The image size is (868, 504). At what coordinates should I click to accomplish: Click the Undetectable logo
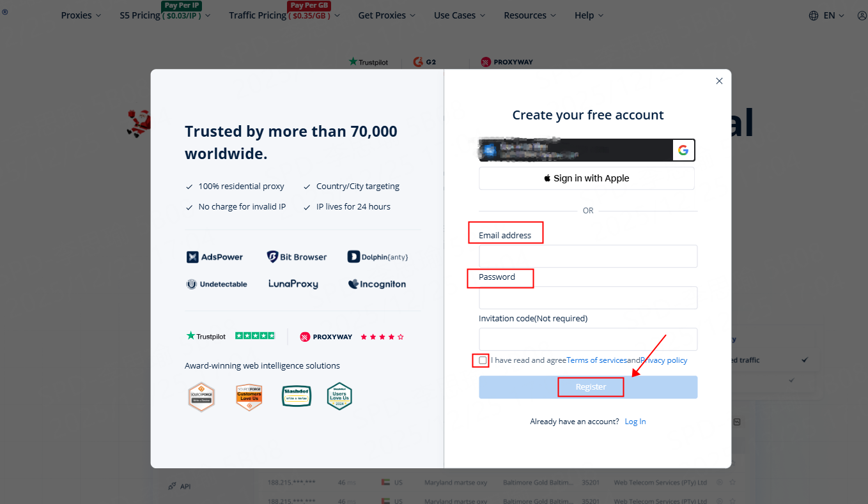217,284
